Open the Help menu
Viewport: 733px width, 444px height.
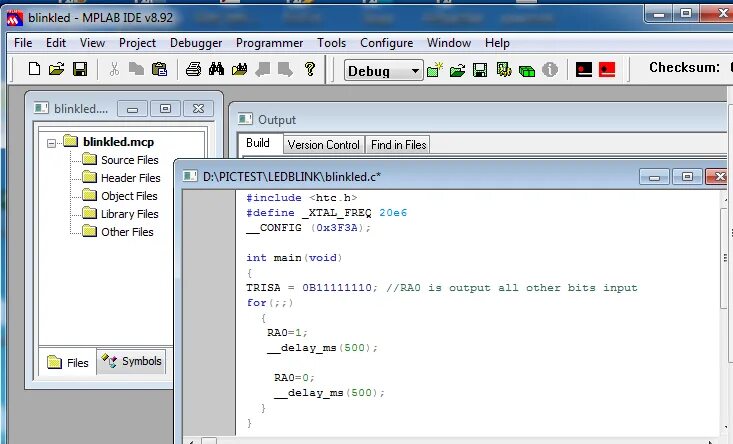[x=497, y=43]
